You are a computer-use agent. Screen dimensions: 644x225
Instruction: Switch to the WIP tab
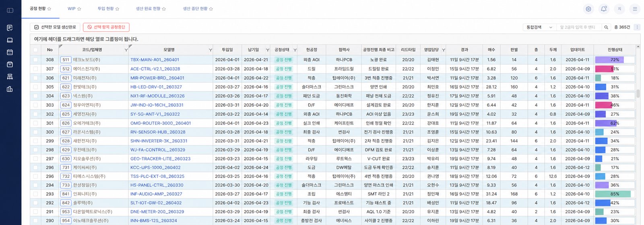tap(72, 8)
